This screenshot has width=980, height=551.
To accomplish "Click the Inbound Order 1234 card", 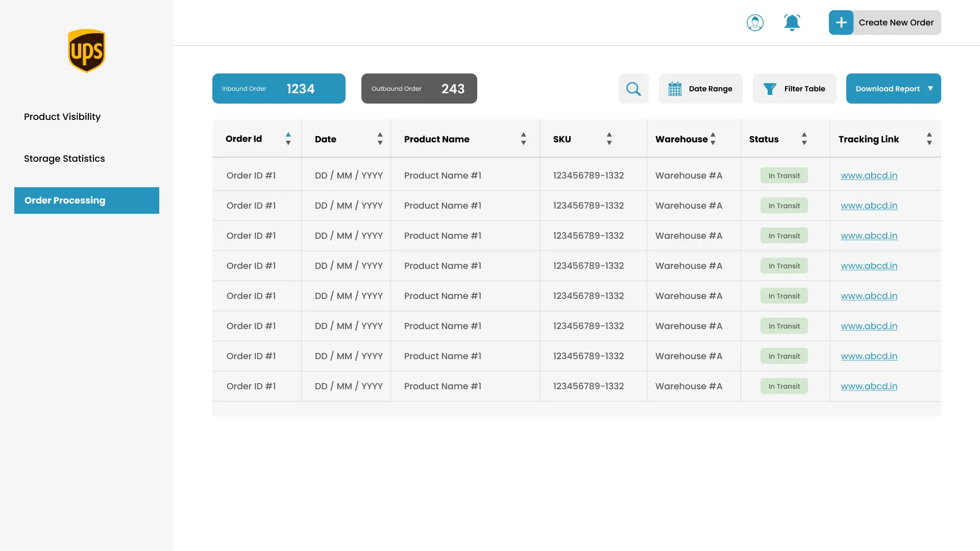I will pos(279,88).
